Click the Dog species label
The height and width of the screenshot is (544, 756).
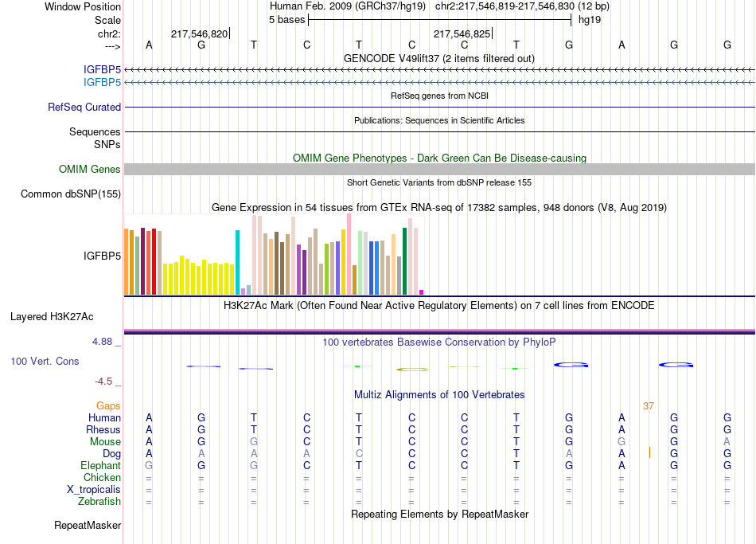[x=112, y=454]
